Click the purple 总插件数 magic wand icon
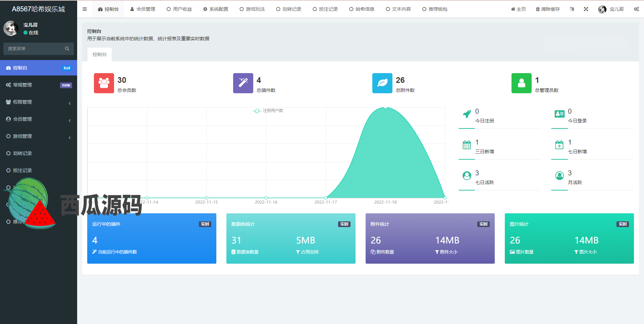The image size is (644, 324). coord(243,83)
